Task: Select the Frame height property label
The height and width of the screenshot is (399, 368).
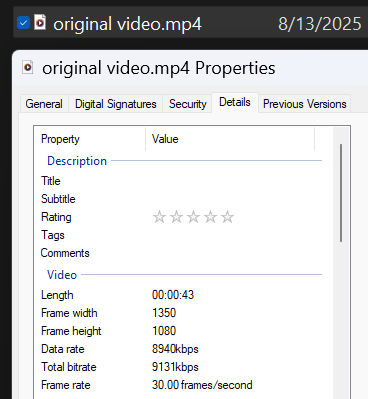Action: [x=71, y=331]
